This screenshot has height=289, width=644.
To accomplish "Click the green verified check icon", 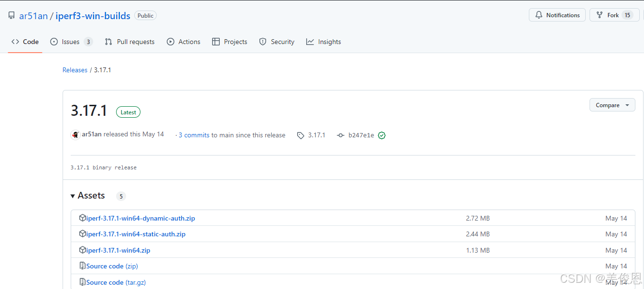I will tap(382, 135).
